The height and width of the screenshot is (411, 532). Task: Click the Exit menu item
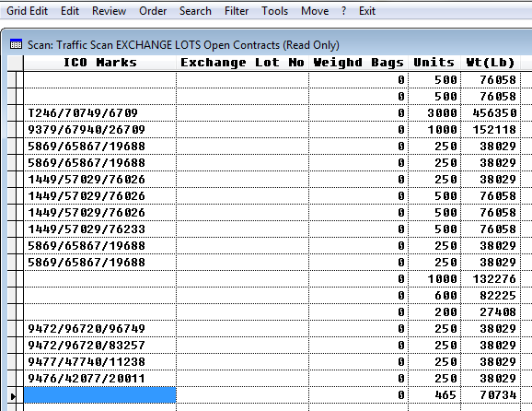click(x=367, y=11)
